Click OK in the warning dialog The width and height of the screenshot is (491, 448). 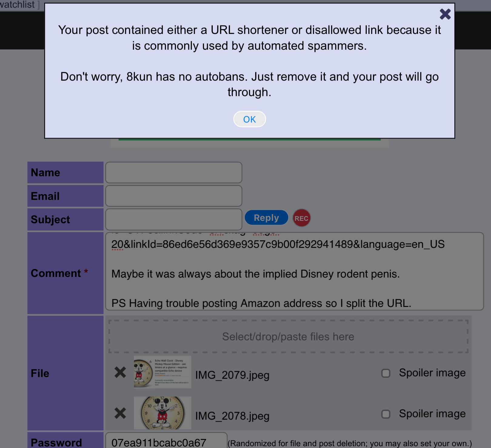tap(249, 119)
